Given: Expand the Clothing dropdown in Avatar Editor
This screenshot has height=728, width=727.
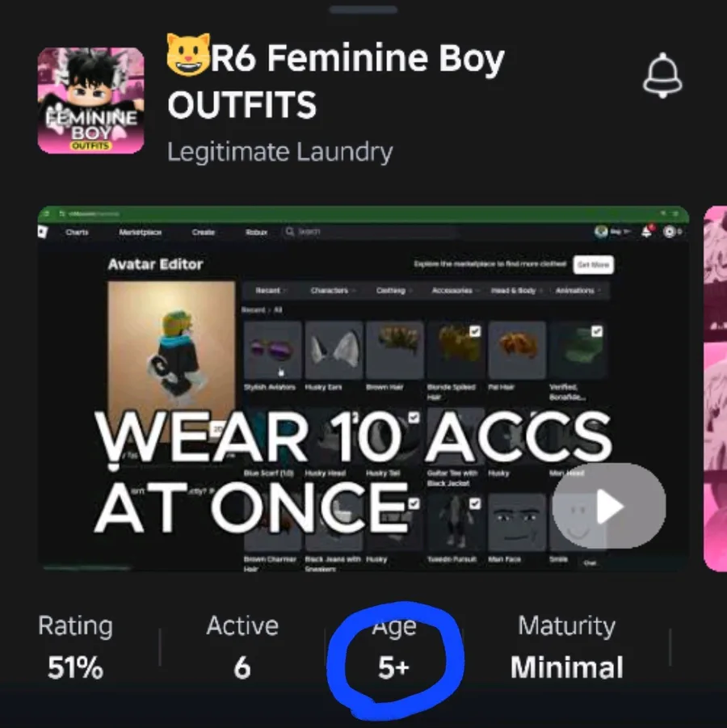Looking at the screenshot, I should (x=393, y=291).
